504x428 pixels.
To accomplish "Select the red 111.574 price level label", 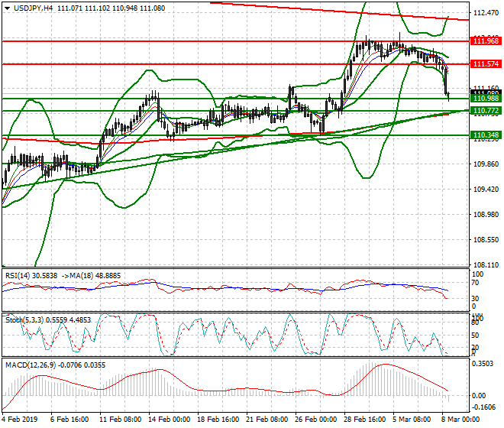I will tap(486, 64).
